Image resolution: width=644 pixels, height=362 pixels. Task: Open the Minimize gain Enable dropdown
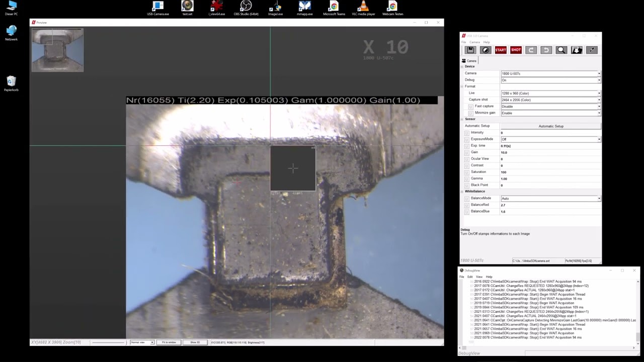click(550, 113)
